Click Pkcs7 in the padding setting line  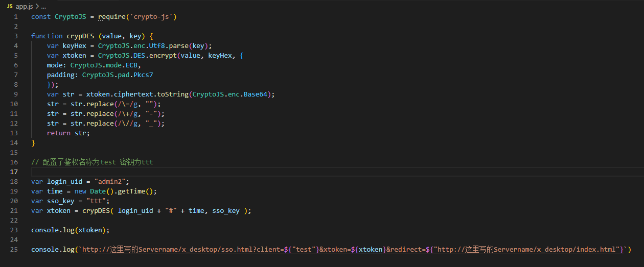pyautogui.click(x=143, y=75)
